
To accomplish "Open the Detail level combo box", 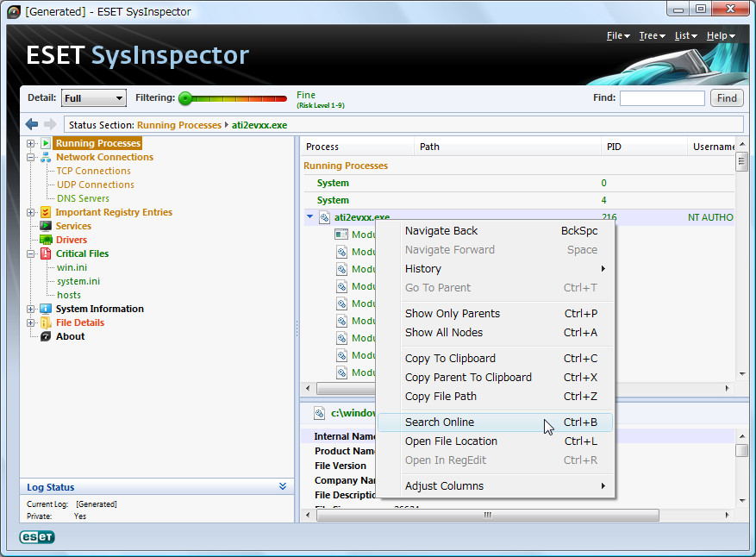I will [x=93, y=97].
